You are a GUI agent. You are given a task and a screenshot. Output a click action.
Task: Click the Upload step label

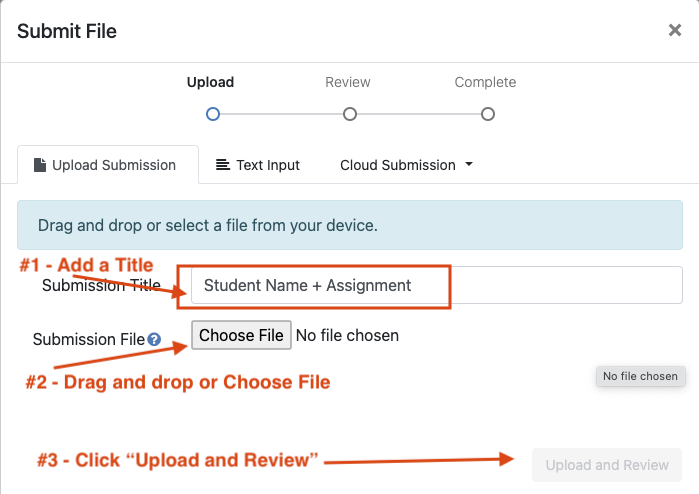[x=210, y=82]
